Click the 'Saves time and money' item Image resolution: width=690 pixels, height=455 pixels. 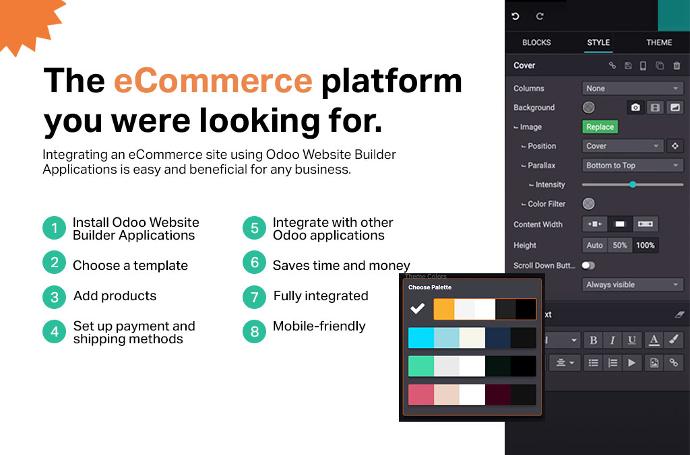click(341, 265)
